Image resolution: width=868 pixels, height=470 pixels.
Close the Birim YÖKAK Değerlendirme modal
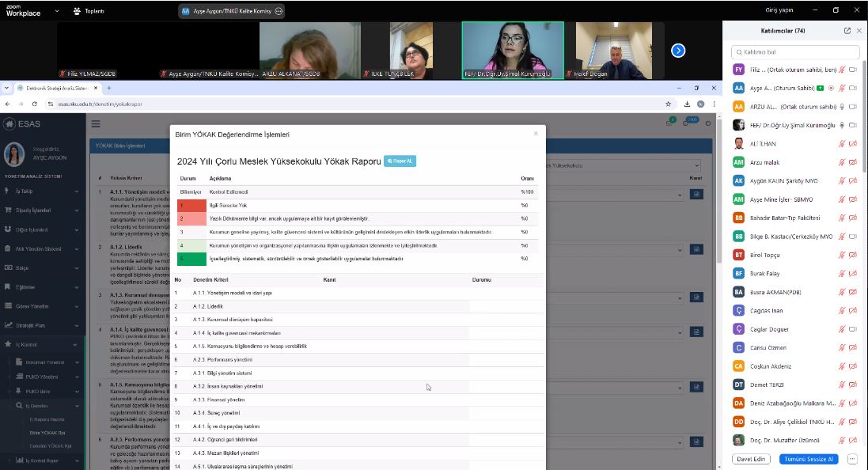pos(536,134)
